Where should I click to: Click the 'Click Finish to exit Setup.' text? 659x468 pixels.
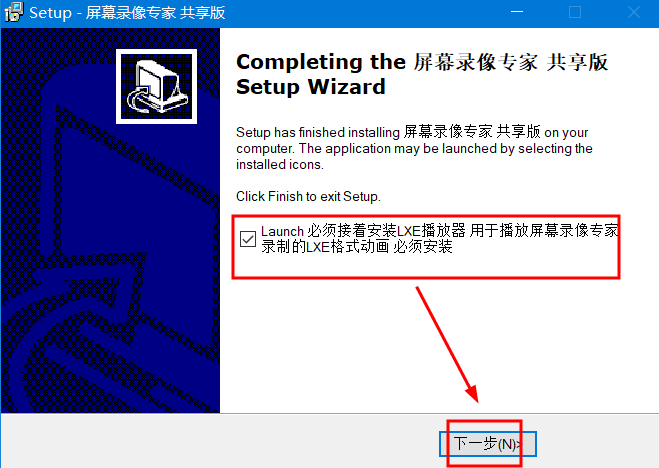(308, 196)
